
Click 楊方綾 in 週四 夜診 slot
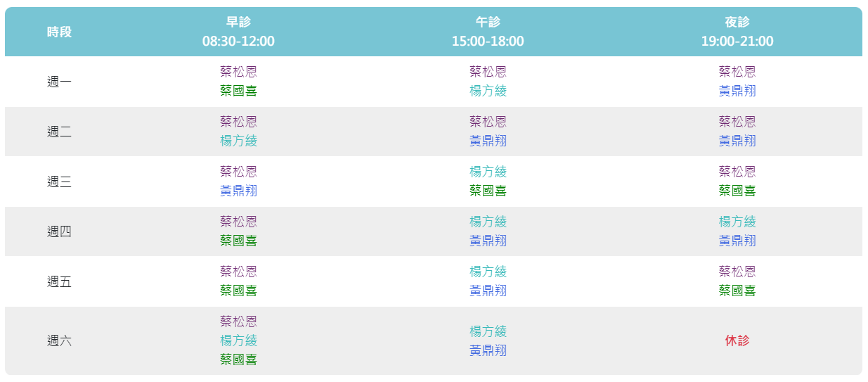(737, 222)
